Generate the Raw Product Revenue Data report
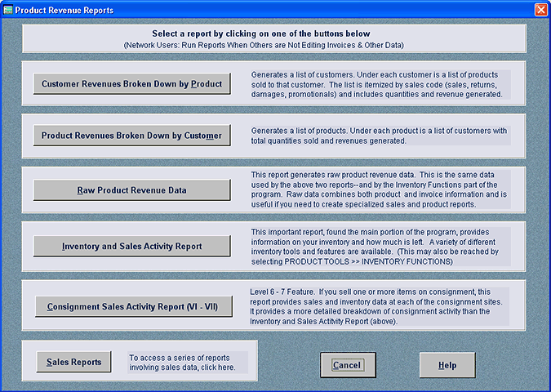The width and height of the screenshot is (551, 392). (x=131, y=190)
